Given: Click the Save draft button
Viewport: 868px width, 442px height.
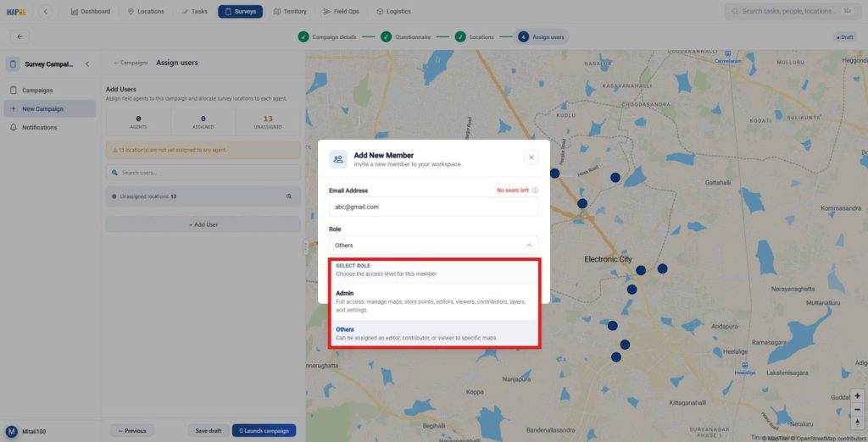Looking at the screenshot, I should pos(209,430).
